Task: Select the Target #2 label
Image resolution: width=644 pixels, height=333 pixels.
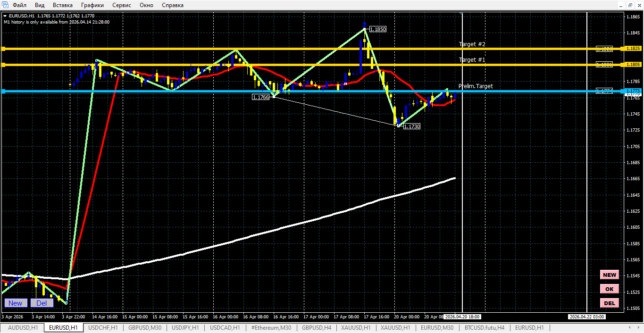Action: click(472, 44)
